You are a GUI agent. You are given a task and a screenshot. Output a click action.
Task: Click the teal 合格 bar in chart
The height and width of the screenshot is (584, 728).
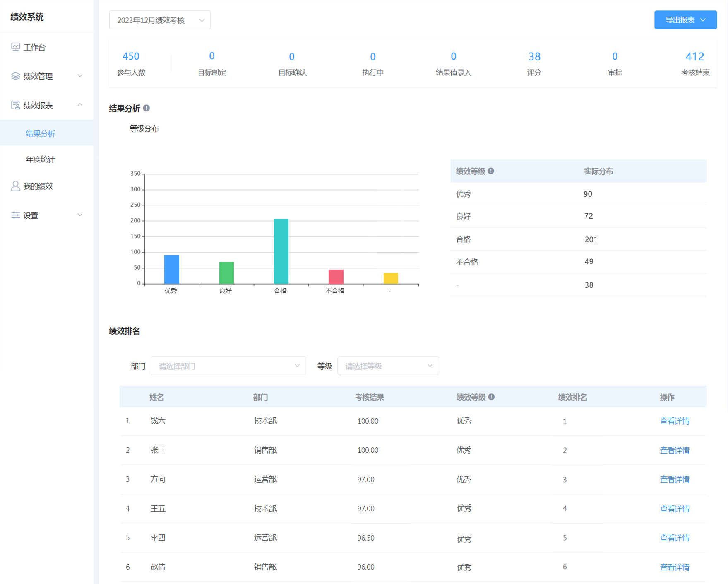pos(281,251)
